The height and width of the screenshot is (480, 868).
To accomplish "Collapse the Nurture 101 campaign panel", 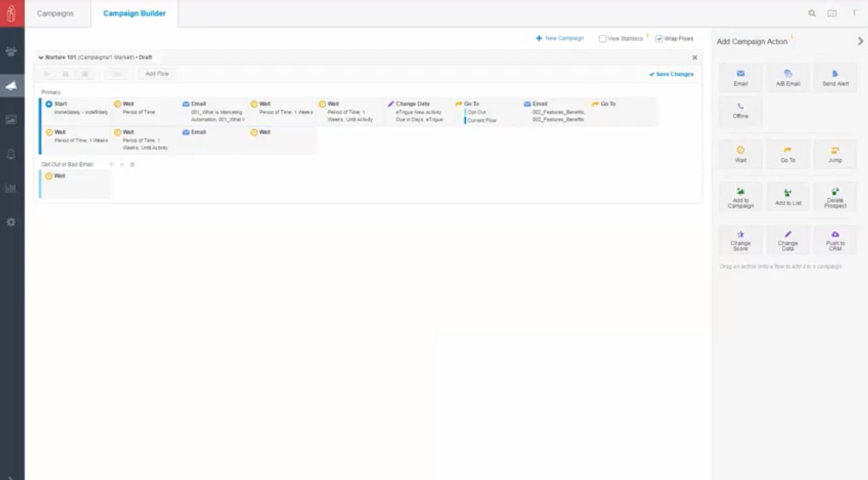I will [x=41, y=58].
